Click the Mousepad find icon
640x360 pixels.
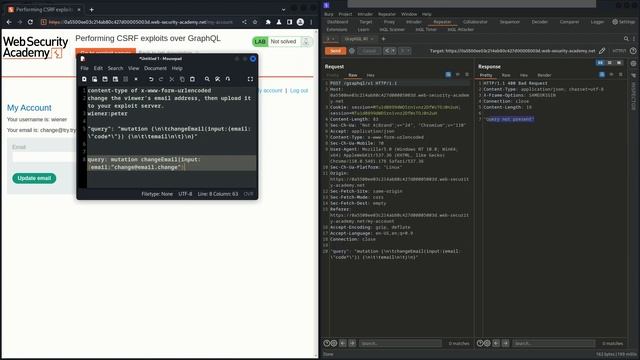(207, 79)
